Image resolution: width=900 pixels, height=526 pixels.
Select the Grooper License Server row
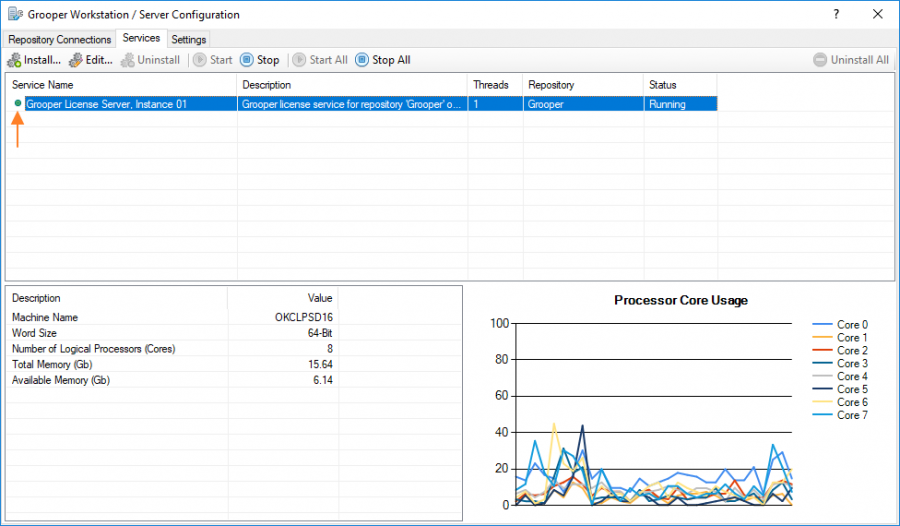(106, 104)
